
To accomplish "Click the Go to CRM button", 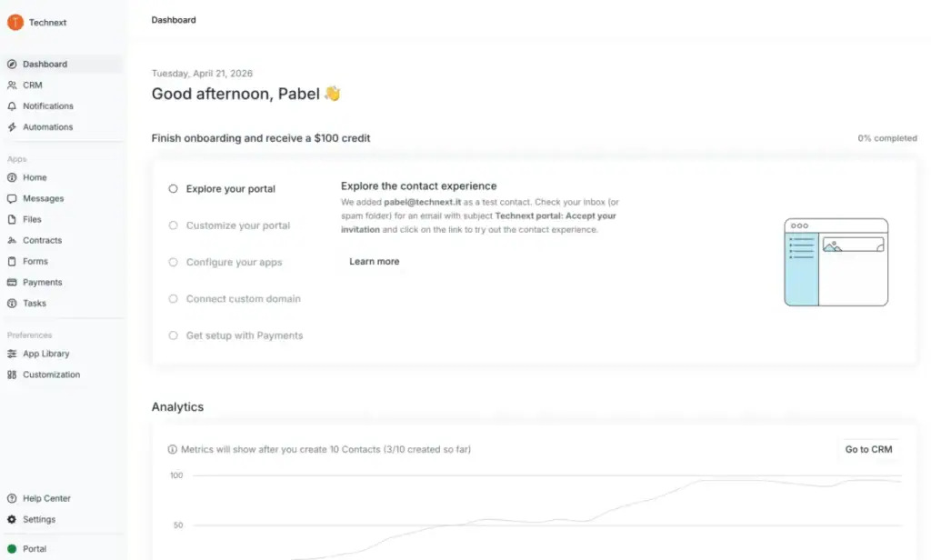I will pyautogui.click(x=867, y=449).
